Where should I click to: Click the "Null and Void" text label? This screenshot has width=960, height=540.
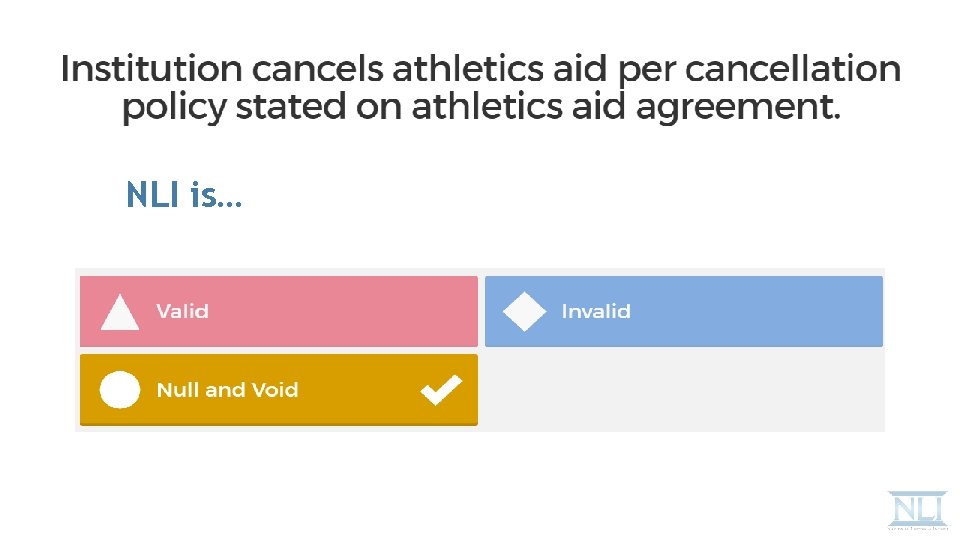227,390
